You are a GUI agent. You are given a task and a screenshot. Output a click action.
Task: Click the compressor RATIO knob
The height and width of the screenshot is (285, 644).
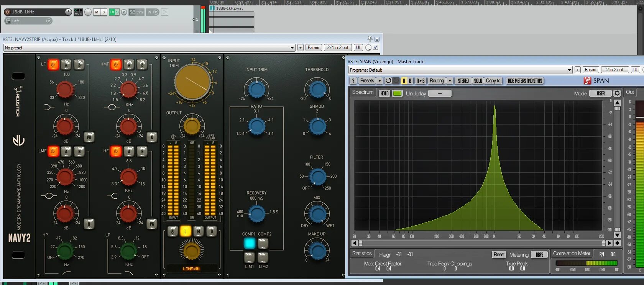click(256, 126)
